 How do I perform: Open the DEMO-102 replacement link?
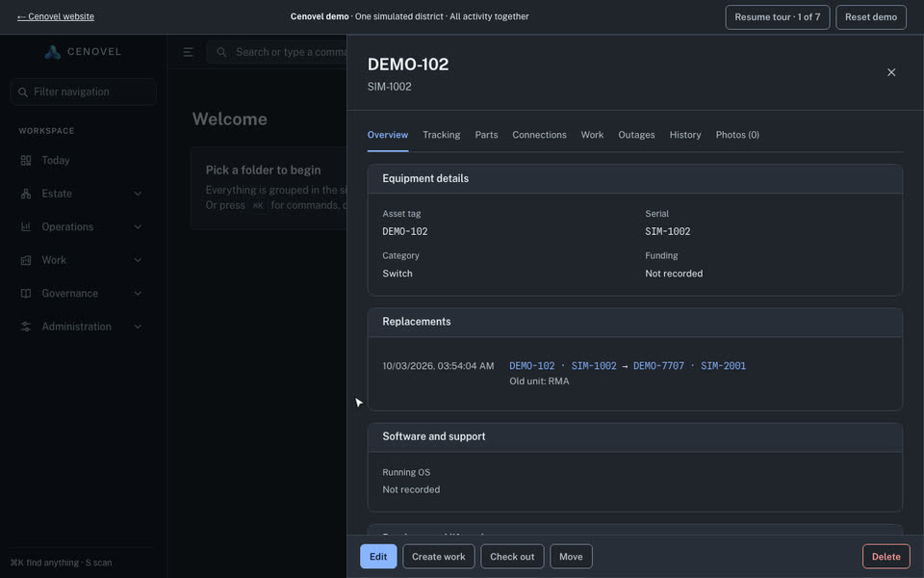point(532,366)
